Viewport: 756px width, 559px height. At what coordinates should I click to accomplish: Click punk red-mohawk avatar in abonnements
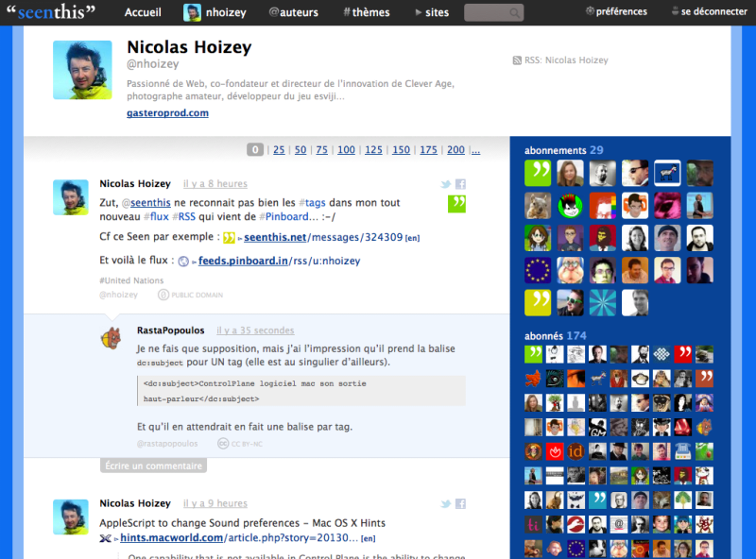(x=570, y=205)
